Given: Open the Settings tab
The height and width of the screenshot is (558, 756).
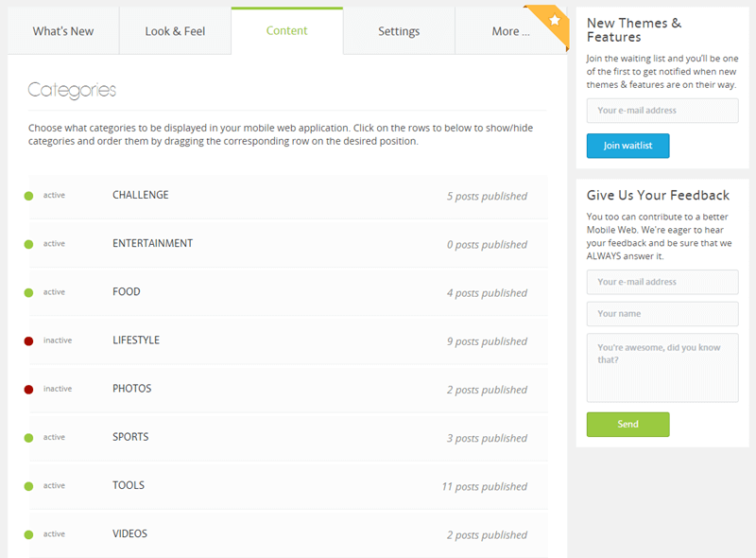Looking at the screenshot, I should point(399,31).
